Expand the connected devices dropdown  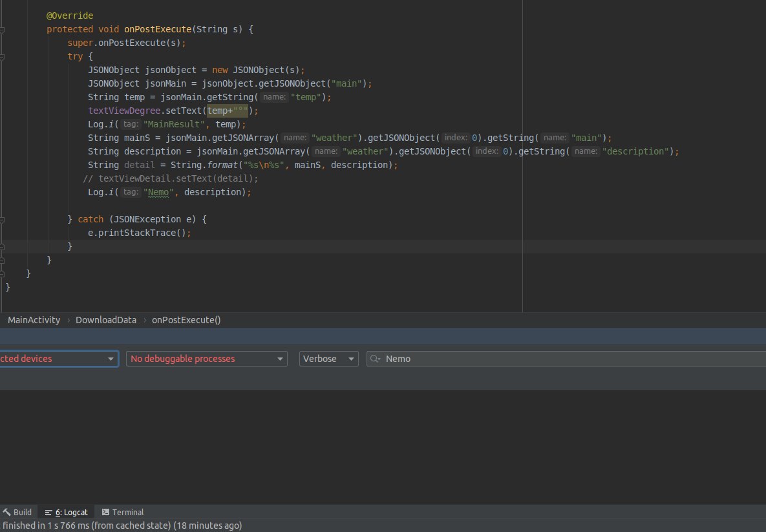pyautogui.click(x=59, y=359)
